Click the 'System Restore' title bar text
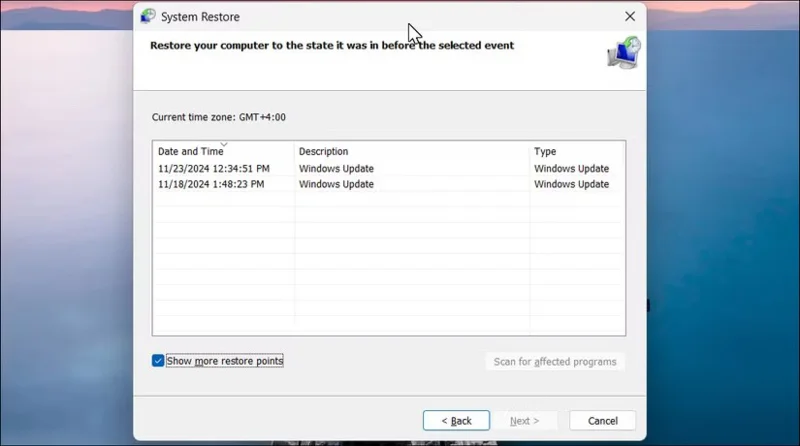Image resolution: width=800 pixels, height=446 pixels. [200, 17]
